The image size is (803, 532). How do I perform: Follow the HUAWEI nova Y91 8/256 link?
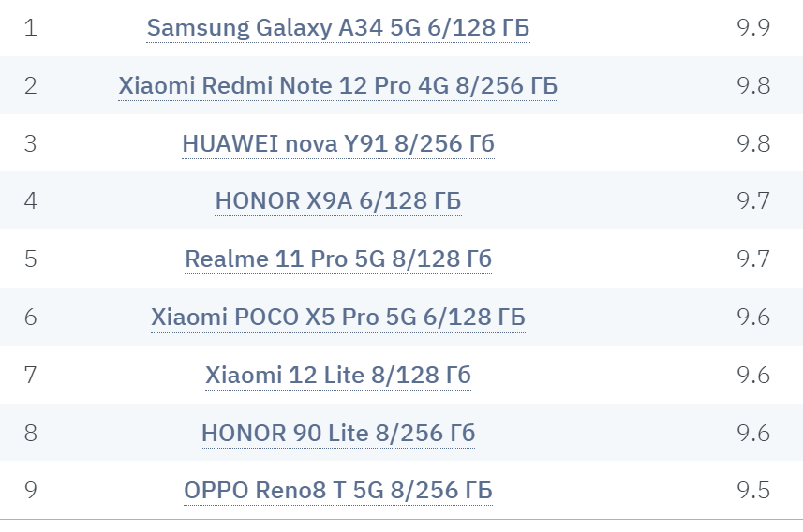(338, 143)
